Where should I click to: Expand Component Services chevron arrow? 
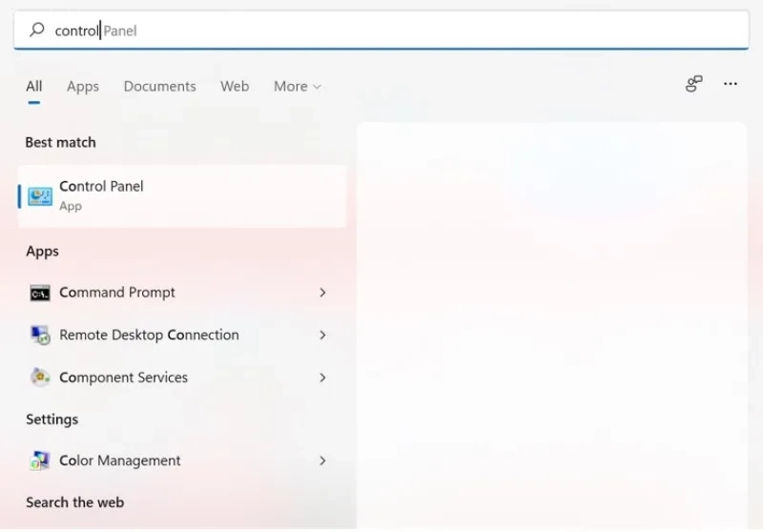click(x=322, y=378)
